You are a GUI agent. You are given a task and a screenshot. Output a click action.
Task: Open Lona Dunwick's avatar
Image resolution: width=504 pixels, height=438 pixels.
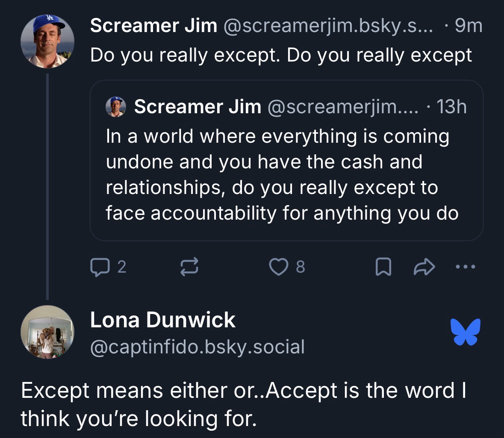(x=47, y=332)
